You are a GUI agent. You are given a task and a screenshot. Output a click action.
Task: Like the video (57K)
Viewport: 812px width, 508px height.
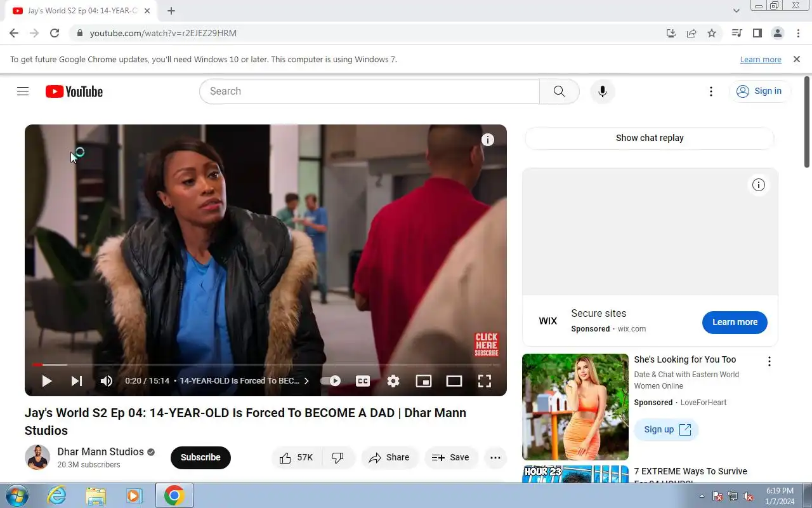297,457
